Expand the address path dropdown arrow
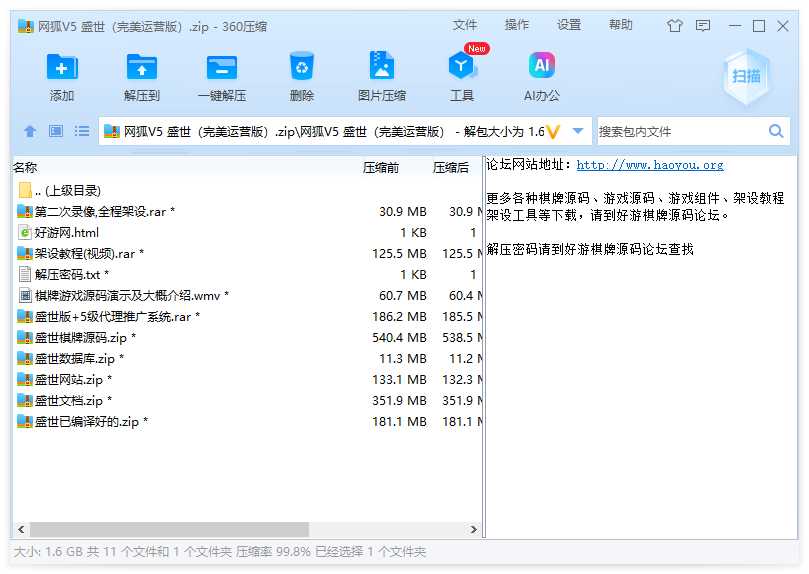 point(578,131)
